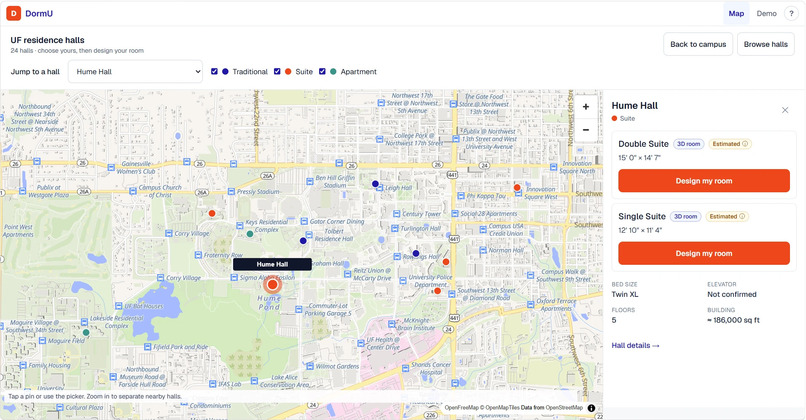Click the 12' 10" × 11' 4" dimensions text

pyautogui.click(x=640, y=230)
